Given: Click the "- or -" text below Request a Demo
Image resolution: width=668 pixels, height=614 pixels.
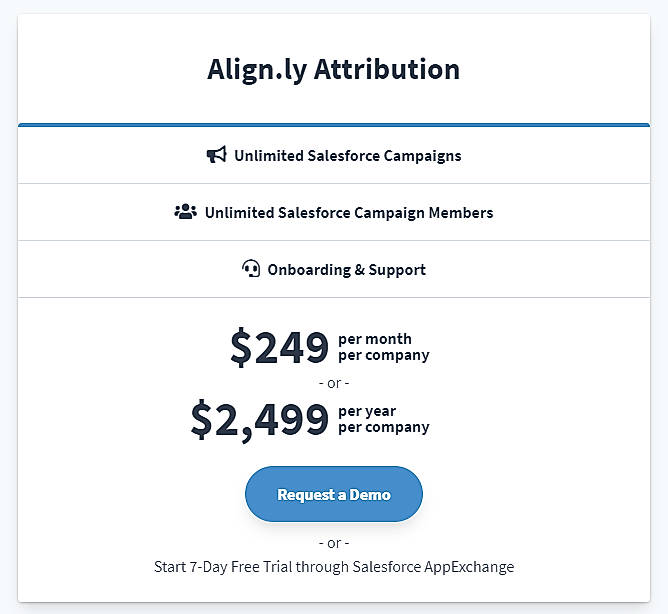Looking at the screenshot, I should click(334, 543).
